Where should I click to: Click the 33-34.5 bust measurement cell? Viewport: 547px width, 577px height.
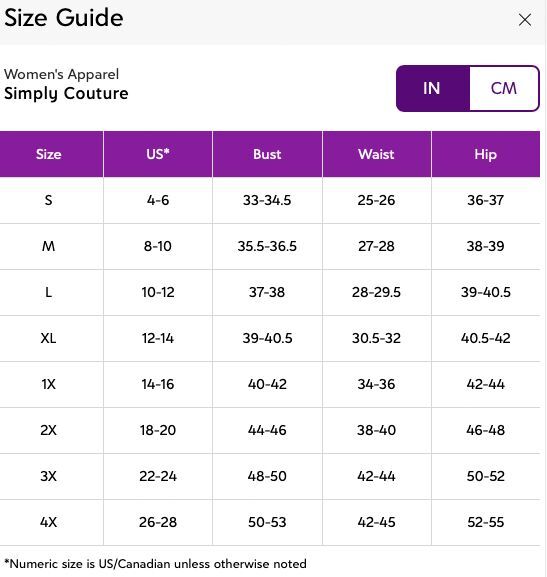click(x=267, y=200)
